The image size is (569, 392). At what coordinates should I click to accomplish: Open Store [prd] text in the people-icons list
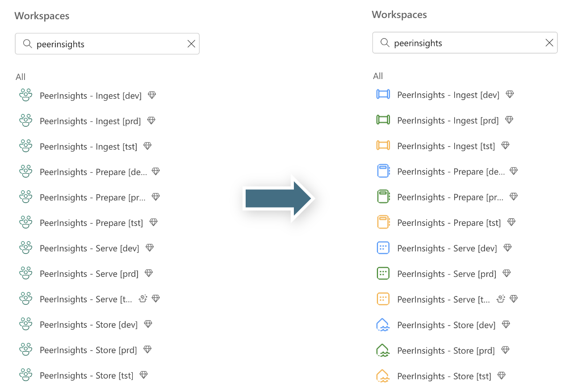tap(88, 350)
